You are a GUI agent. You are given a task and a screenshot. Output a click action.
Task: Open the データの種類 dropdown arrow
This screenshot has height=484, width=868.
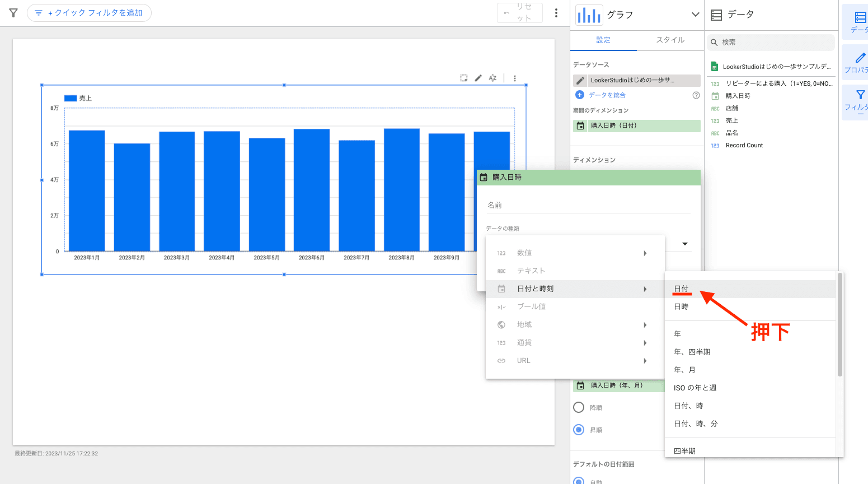pos(684,244)
